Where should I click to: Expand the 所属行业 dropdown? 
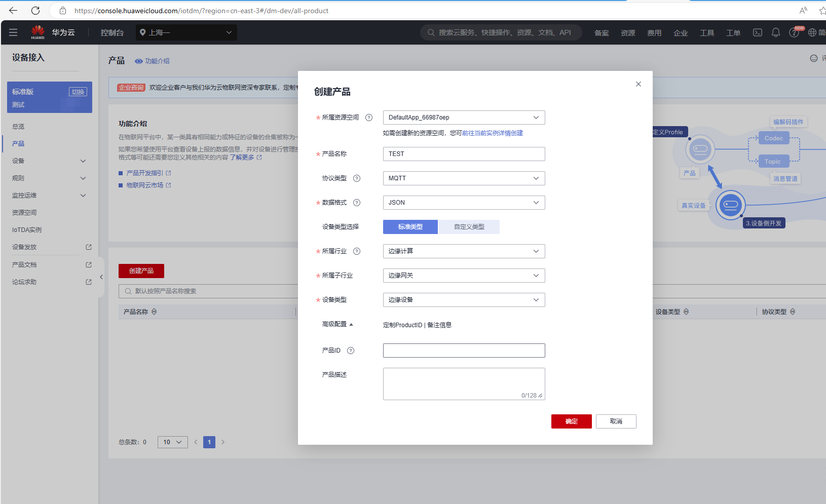click(464, 251)
